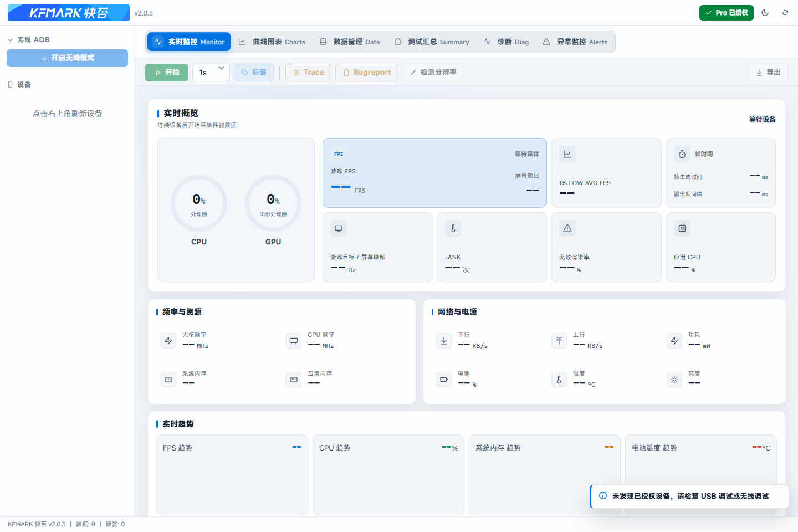Click the v2.0.3 version label
798x532 pixels.
[144, 13]
